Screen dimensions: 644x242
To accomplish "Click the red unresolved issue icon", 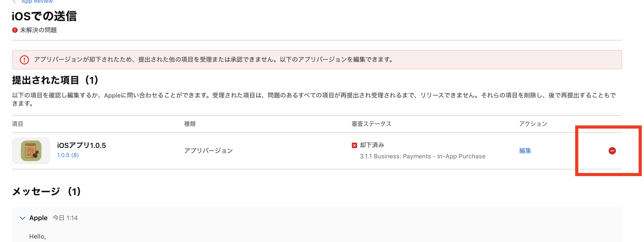I will [x=15, y=30].
